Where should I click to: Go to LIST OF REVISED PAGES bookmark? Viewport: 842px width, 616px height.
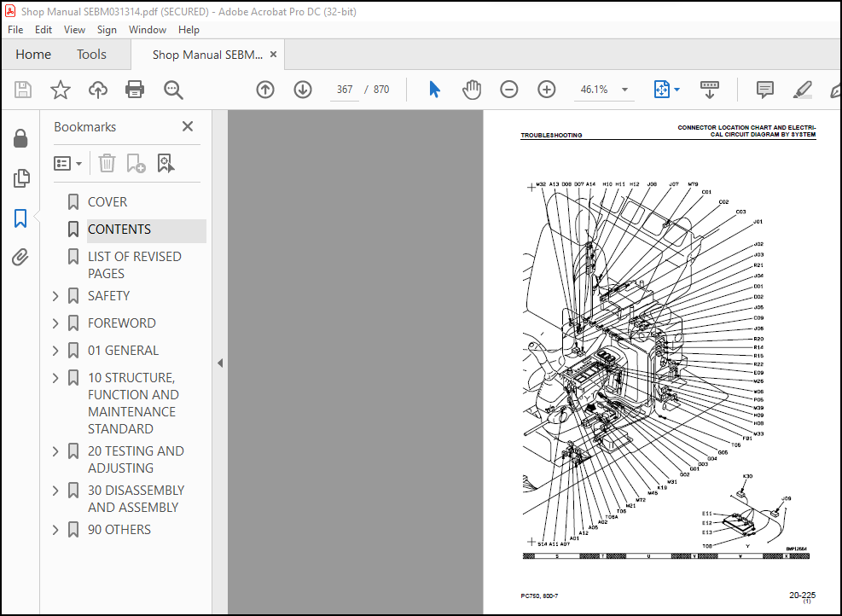[134, 265]
